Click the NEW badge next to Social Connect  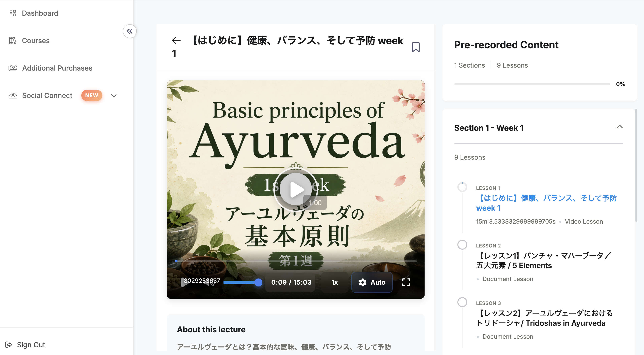(91, 95)
